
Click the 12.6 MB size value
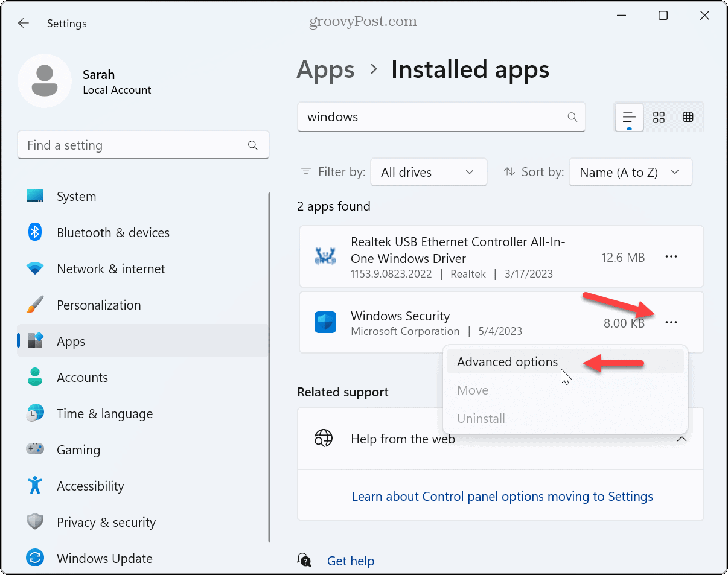coord(623,258)
